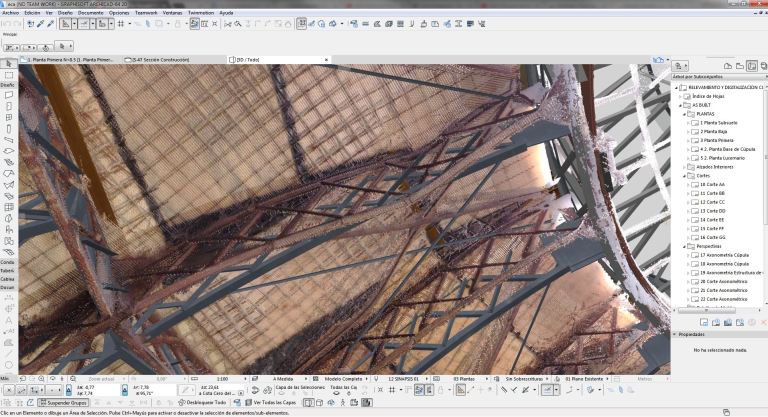
Task: Click the eyedropper pick-up parameters icon
Action: 41,22
